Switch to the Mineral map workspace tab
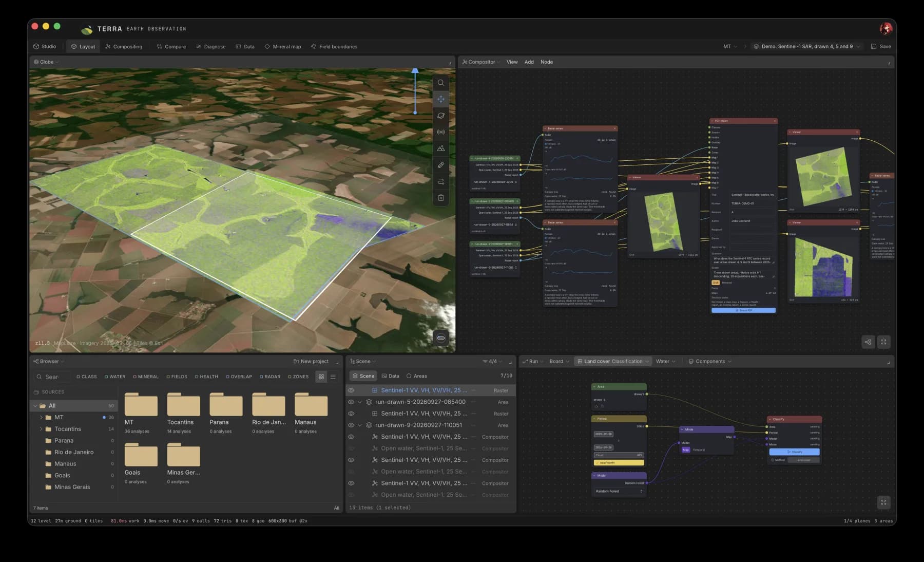Image resolution: width=924 pixels, height=562 pixels. 283,47
